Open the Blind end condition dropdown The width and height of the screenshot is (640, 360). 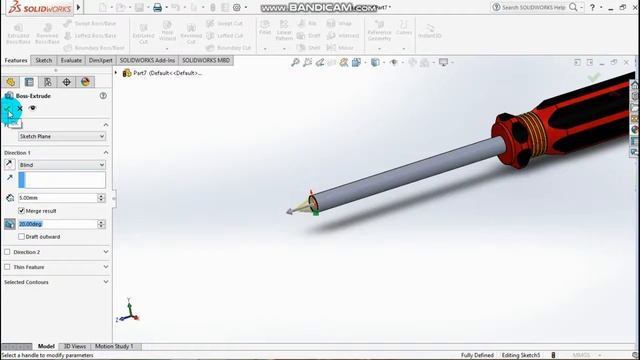coord(62,165)
